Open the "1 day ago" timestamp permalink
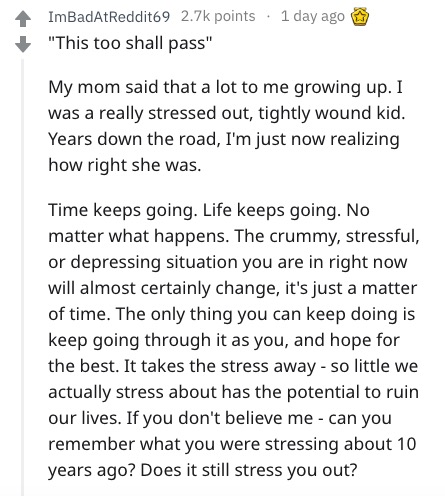 pos(313,16)
